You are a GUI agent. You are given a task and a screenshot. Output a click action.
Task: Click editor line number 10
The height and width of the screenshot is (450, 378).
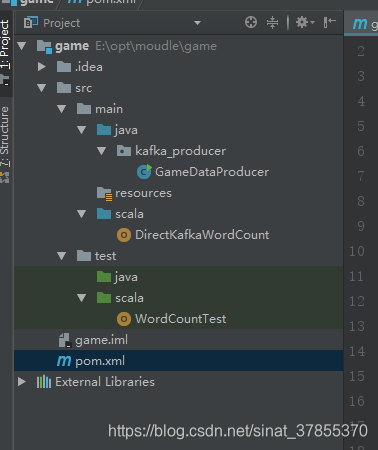click(356, 251)
